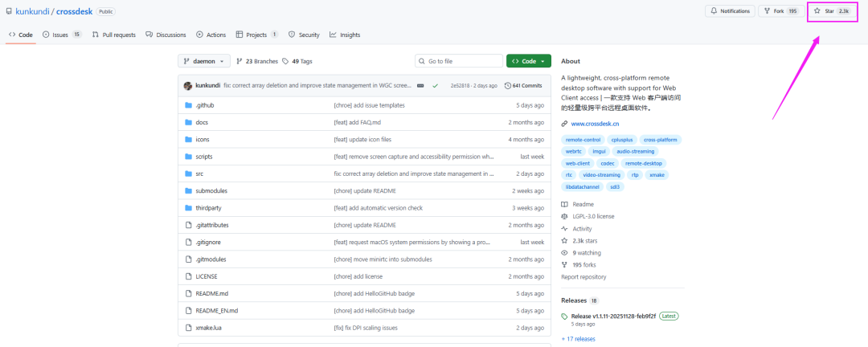Click the Go to file search field
The height and width of the screenshot is (347, 868).
coord(458,61)
